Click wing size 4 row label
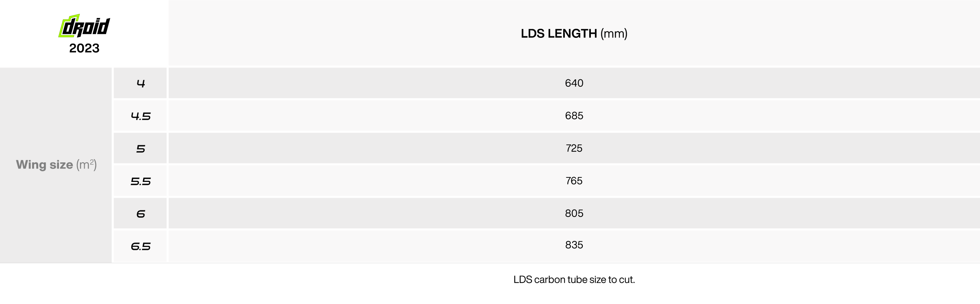This screenshot has width=980, height=304. click(x=141, y=83)
